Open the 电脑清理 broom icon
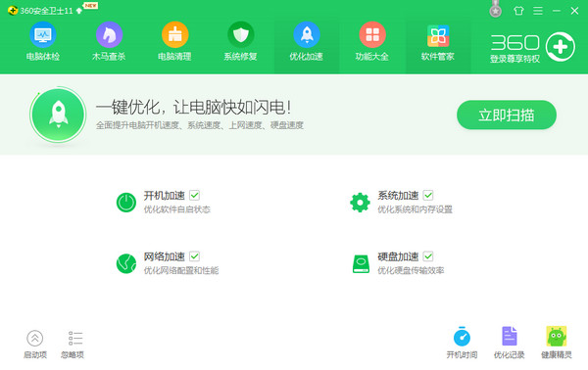This screenshot has height=370, width=588. [174, 35]
